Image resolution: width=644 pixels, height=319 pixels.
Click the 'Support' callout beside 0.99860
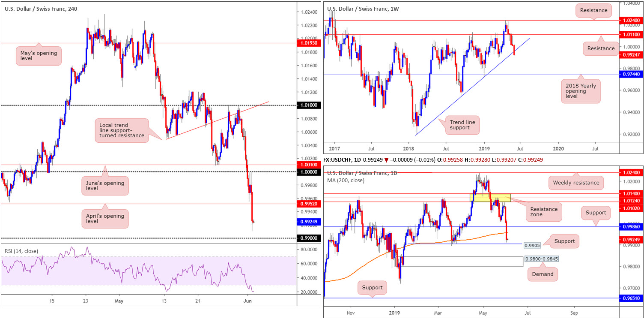pyautogui.click(x=596, y=213)
